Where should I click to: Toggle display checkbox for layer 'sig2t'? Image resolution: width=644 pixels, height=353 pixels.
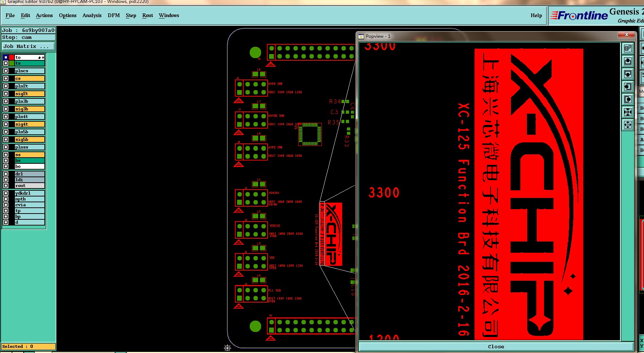click(6, 94)
